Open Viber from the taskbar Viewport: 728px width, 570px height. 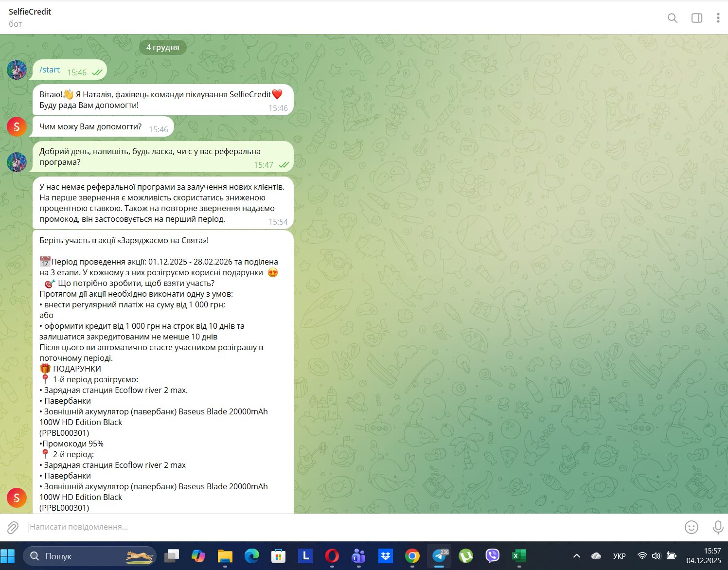pos(493,556)
